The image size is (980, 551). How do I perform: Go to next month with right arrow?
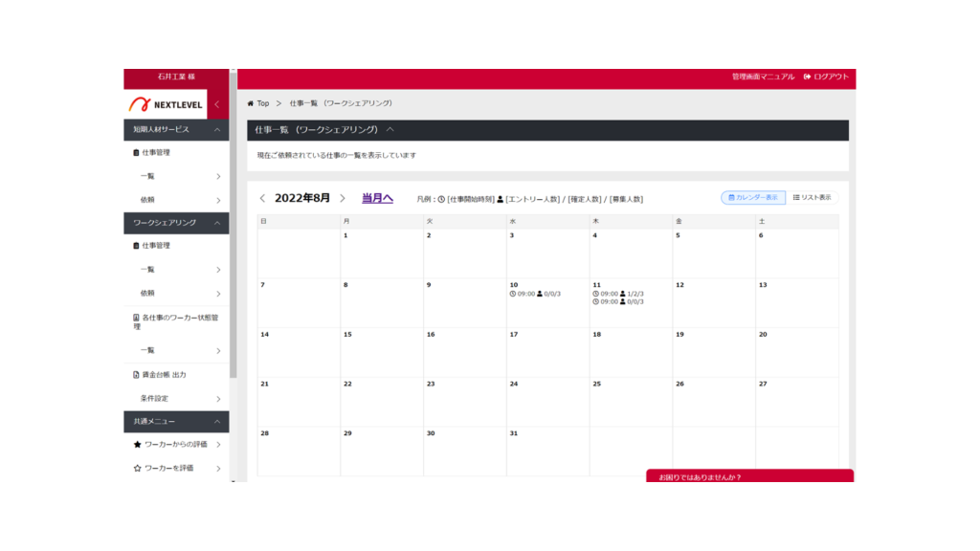pyautogui.click(x=343, y=199)
